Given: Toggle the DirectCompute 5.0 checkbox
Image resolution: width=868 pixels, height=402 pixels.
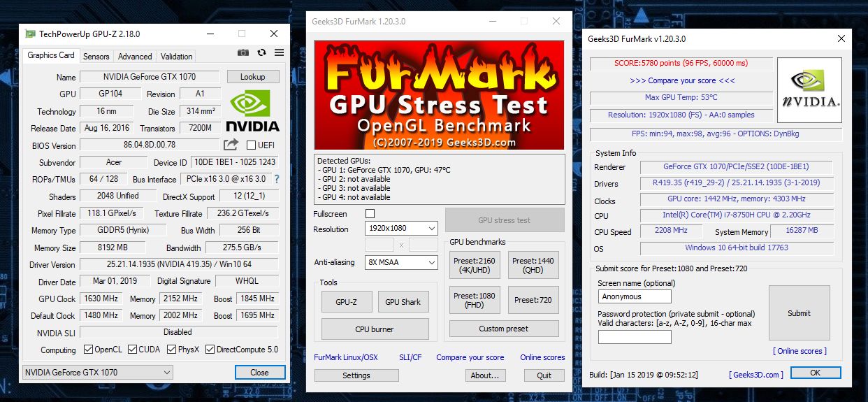Looking at the screenshot, I should [x=210, y=350].
